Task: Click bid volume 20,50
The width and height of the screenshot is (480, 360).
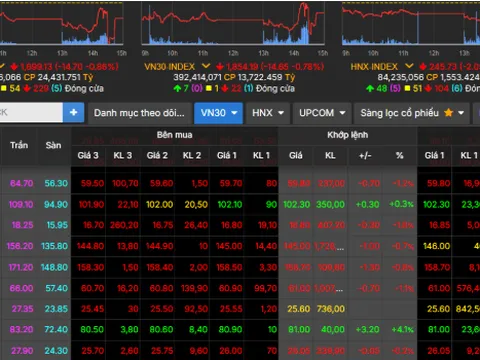Action: [x=196, y=204]
